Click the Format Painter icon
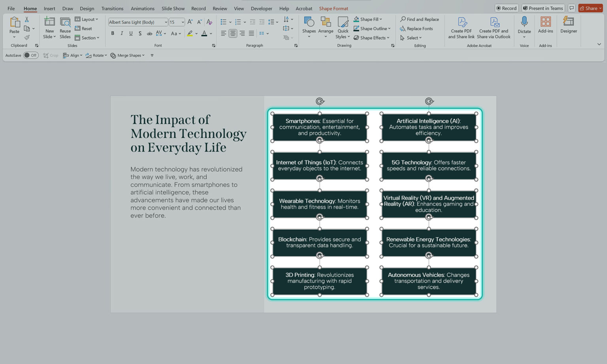This screenshot has height=364, width=607. [27, 37]
